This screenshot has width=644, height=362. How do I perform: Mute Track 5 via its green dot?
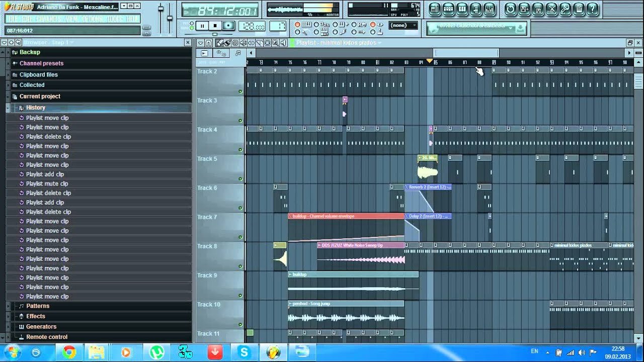tap(240, 179)
